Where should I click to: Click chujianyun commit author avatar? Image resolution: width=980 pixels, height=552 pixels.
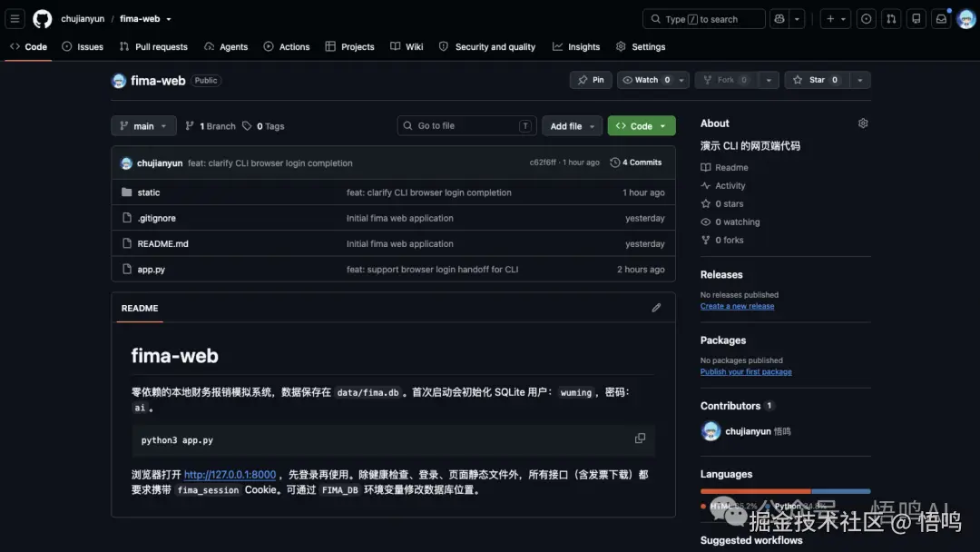coord(126,163)
